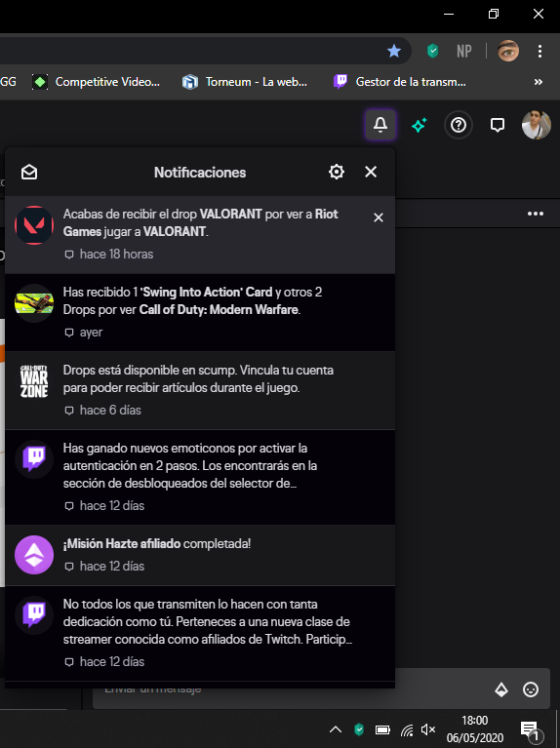Click whisper icon beside hace 18 horas

pyautogui.click(x=69, y=255)
